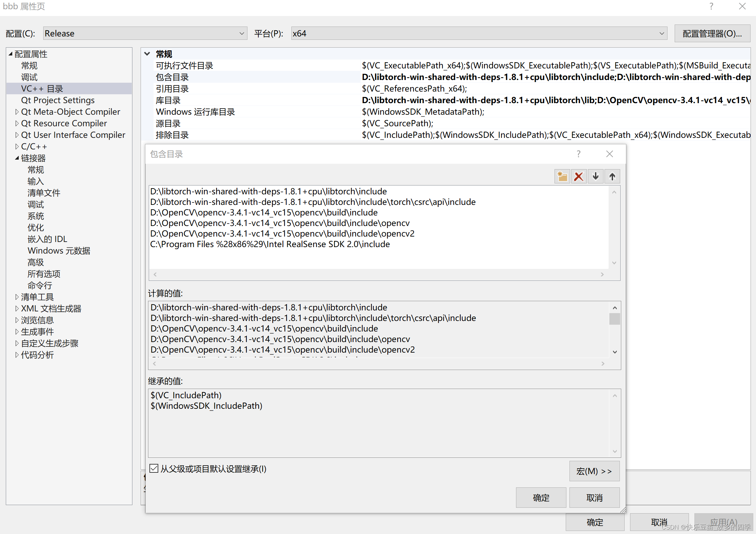This screenshot has height=534, width=756.
Task: Expand 自定义生成步骤 node
Action: tap(17, 343)
